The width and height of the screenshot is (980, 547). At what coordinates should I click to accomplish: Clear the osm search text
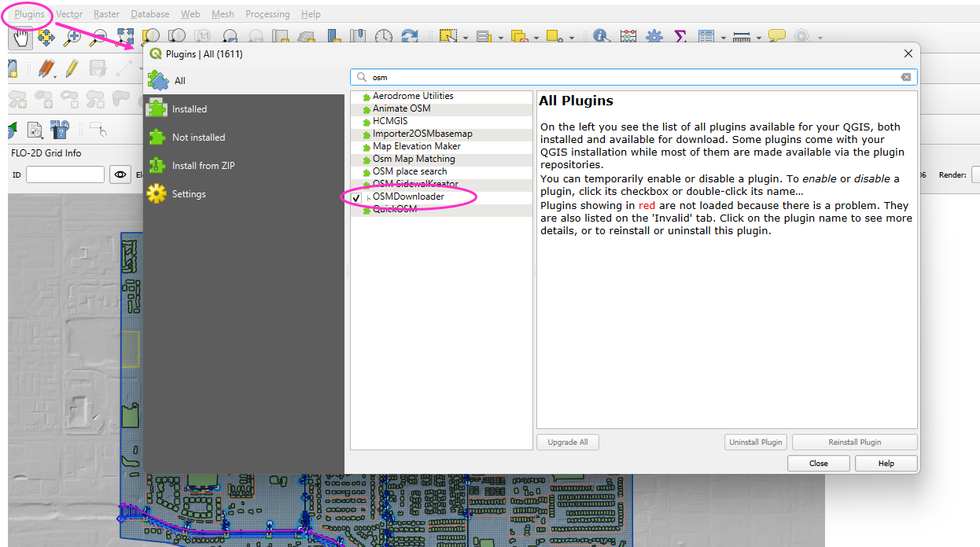point(906,77)
